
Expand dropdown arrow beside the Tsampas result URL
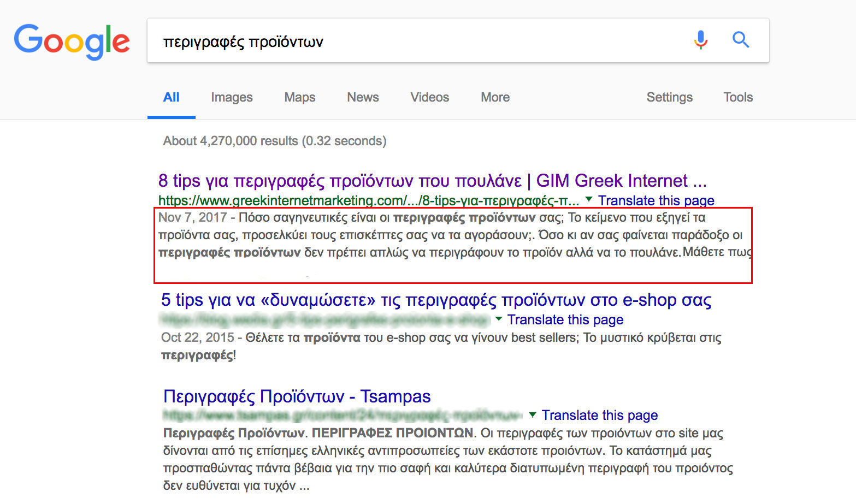[x=533, y=414]
